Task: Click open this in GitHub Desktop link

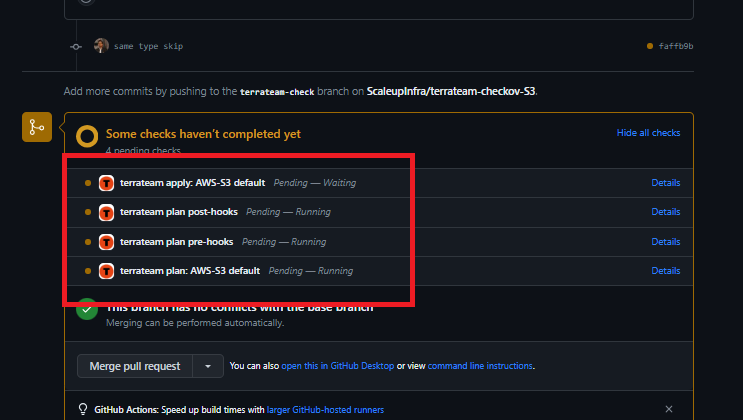Action: pos(338,366)
